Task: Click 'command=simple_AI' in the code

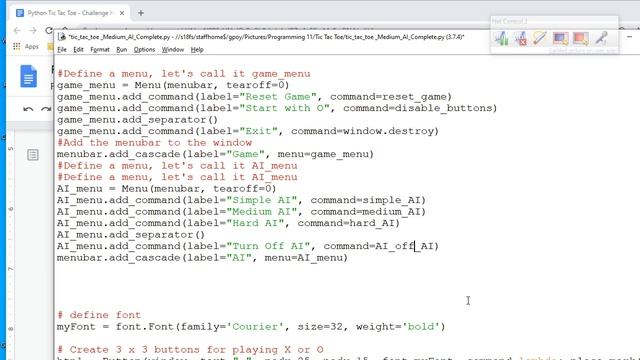Action: (x=365, y=200)
